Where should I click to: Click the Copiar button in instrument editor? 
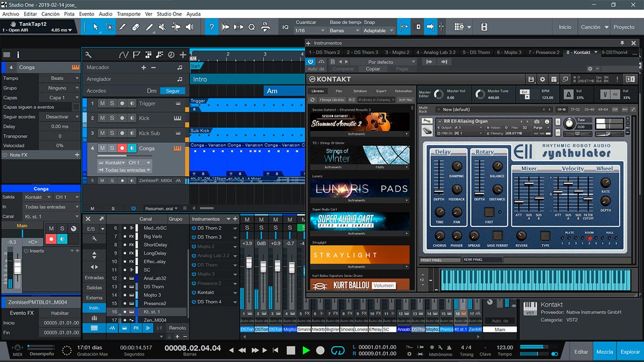[x=373, y=69]
